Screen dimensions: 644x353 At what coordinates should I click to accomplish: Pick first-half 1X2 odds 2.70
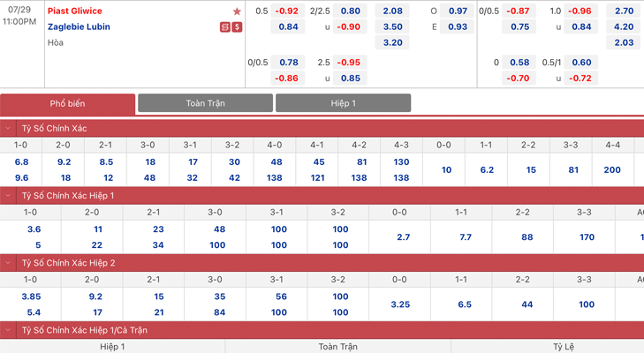point(624,11)
